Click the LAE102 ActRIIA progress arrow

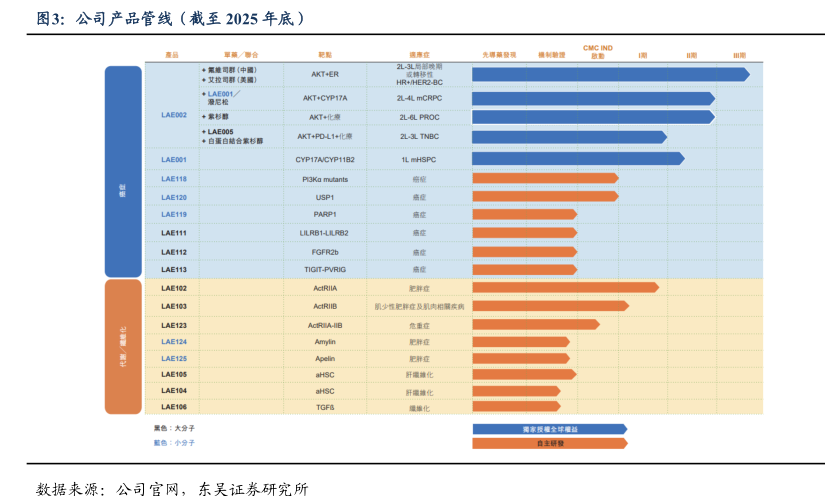564,288
